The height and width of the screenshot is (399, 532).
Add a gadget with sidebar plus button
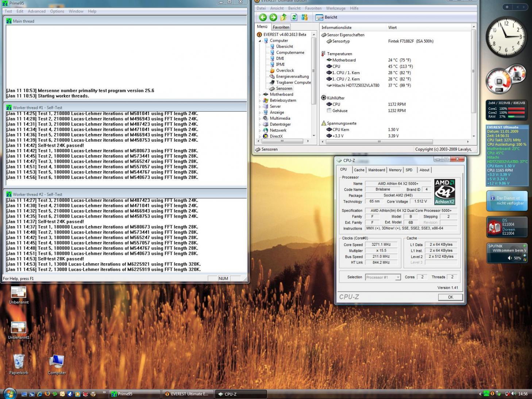click(x=507, y=7)
